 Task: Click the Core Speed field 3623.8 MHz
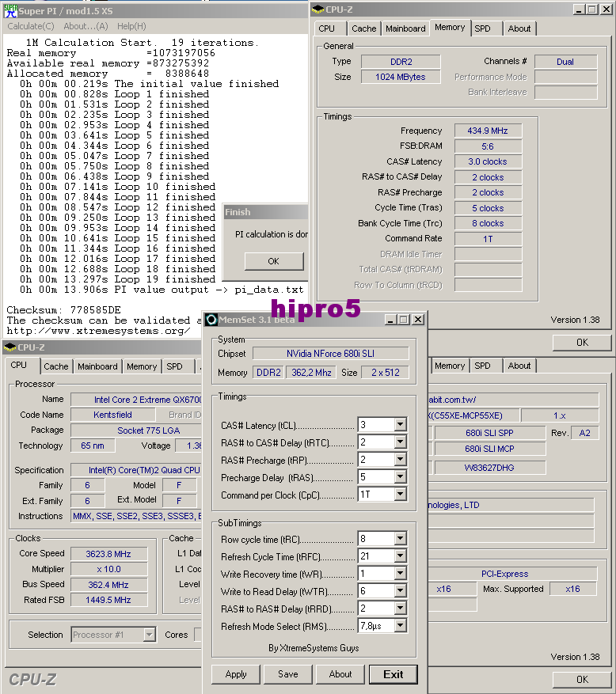point(108,554)
